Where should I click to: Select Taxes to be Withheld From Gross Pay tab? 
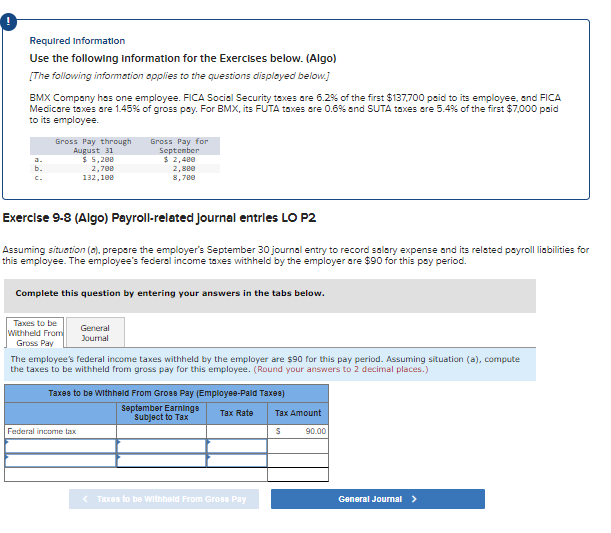coord(35,332)
